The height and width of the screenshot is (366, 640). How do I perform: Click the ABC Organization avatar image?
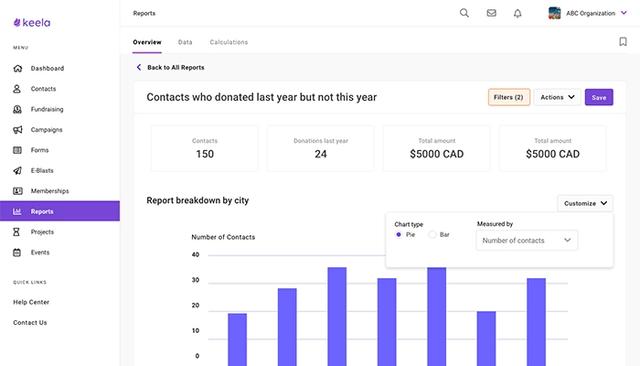pyautogui.click(x=554, y=13)
